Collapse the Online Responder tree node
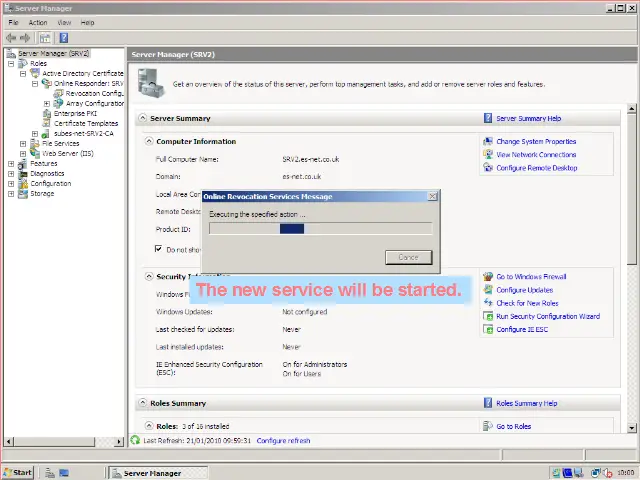 tap(35, 83)
